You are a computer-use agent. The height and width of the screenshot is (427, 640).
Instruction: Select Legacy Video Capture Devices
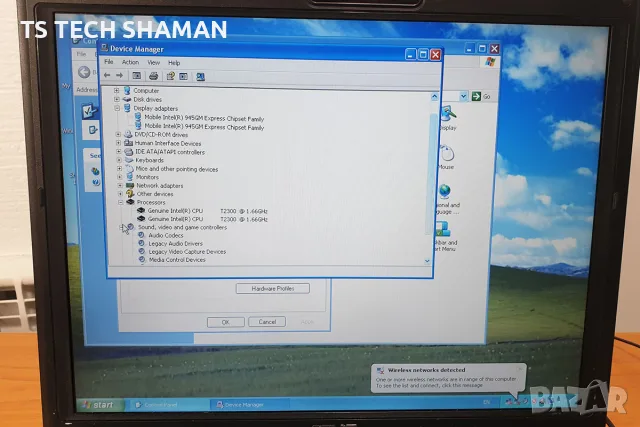pos(187,251)
